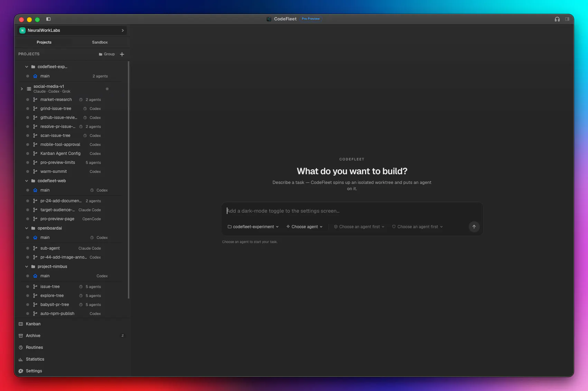588x391 pixels.
Task: Switch to the Sandbox tab
Action: click(100, 42)
